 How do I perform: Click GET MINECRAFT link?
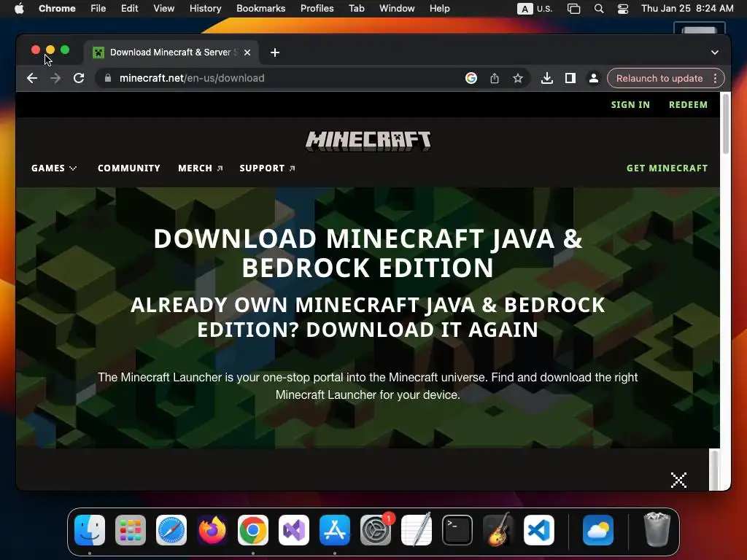coord(667,168)
